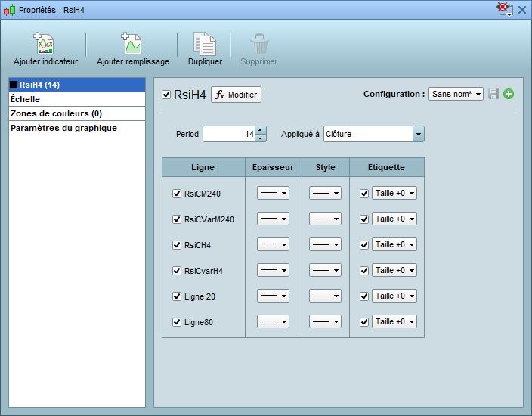The width and height of the screenshot is (532, 416).
Task: Open the Appliqué à Clôture dropdown
Action: tap(373, 134)
